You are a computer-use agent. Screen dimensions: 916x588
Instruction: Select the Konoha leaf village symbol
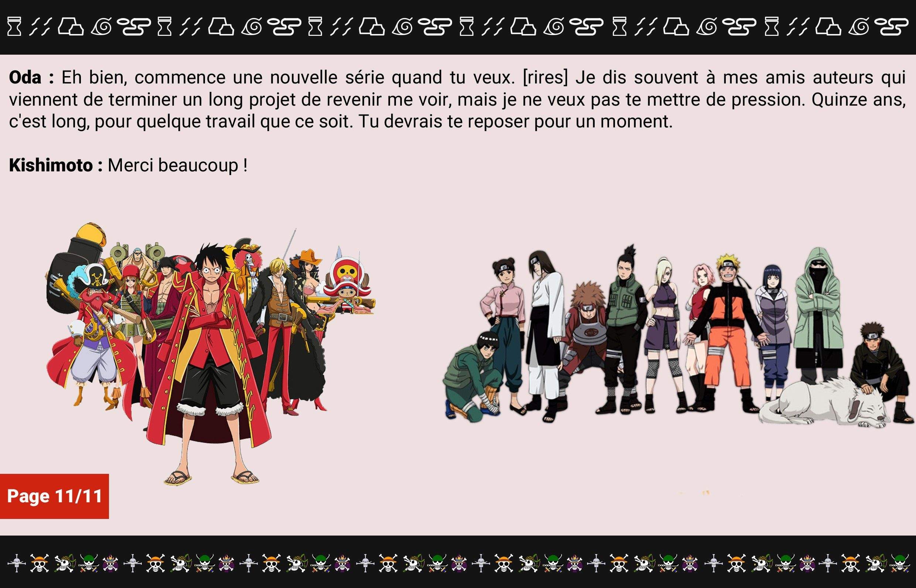(102, 27)
